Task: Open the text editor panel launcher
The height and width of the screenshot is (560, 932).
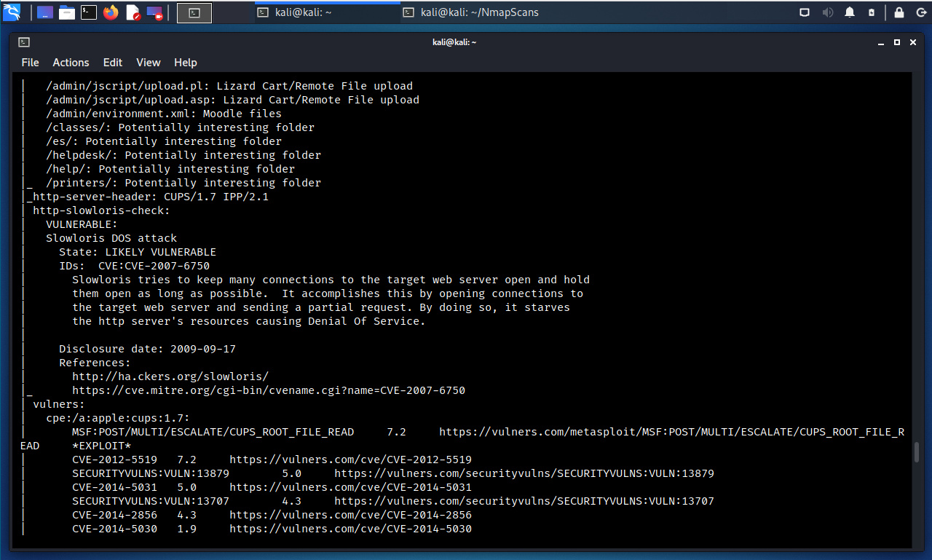Action: 133,12
